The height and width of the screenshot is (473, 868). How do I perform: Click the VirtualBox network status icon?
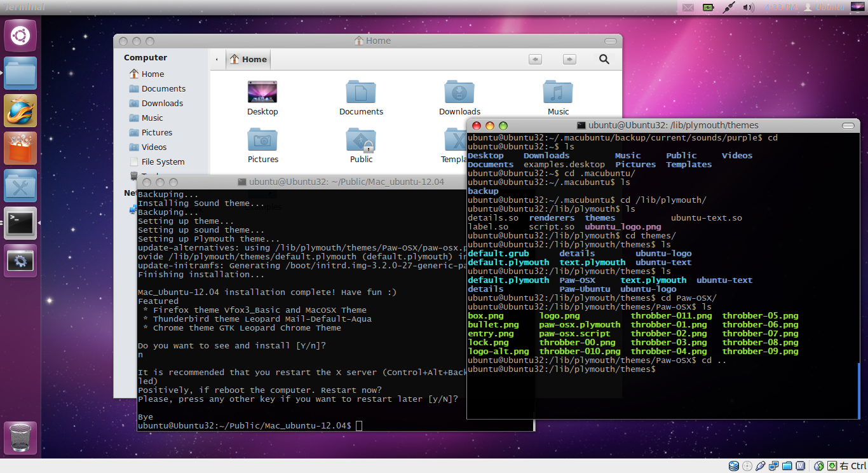point(774,466)
